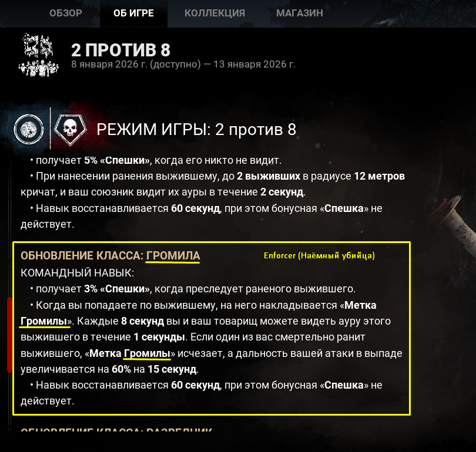This screenshot has height=452, width=476.
Task: Click the event dates text
Action: [x=183, y=64]
